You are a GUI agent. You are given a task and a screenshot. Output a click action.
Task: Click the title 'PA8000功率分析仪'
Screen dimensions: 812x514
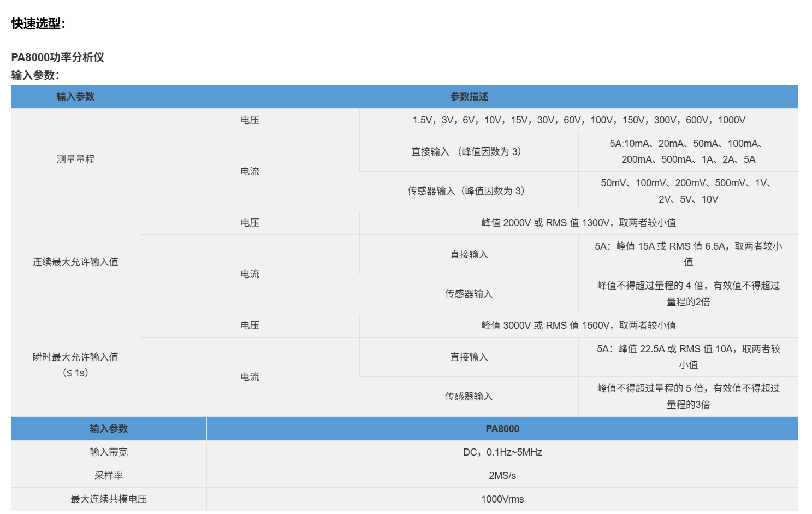pos(57,57)
